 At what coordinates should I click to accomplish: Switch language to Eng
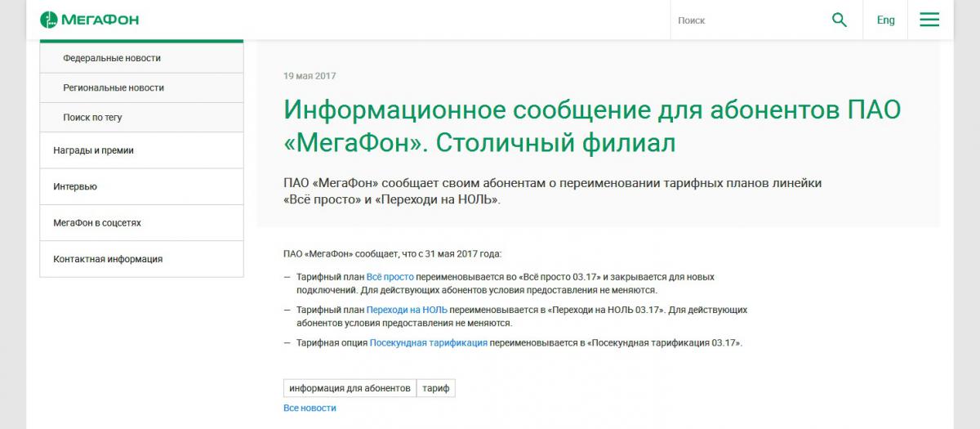click(885, 20)
